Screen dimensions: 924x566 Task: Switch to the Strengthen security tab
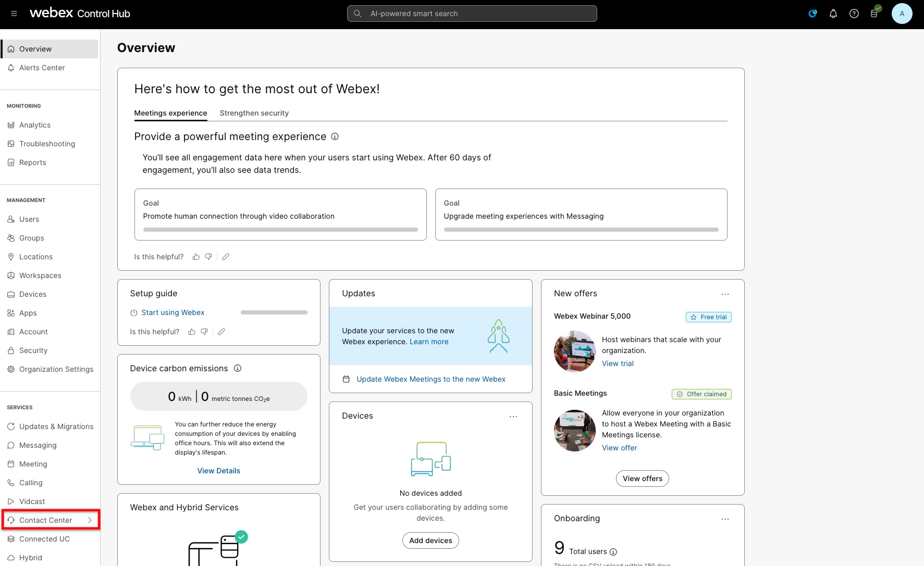(254, 113)
